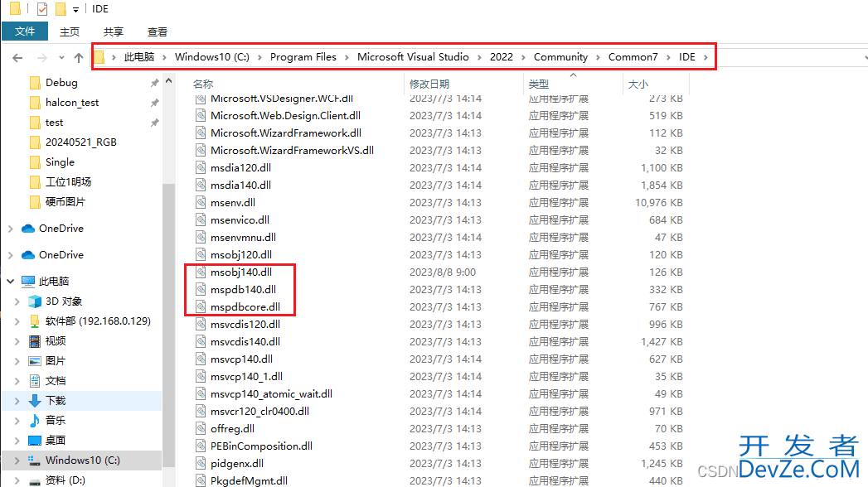Screen dimensions: 868x487
Task: Click navigation pane scroll up arrow
Action: (x=169, y=81)
